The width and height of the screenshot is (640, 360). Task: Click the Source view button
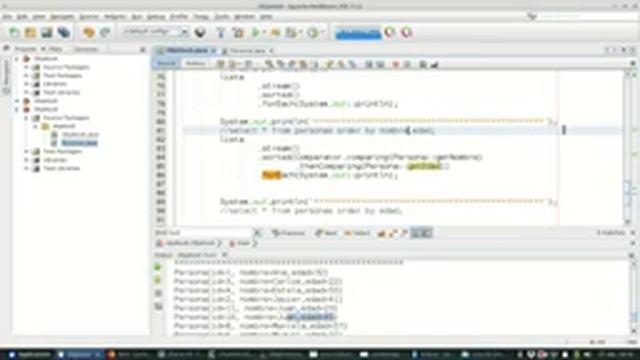point(166,64)
